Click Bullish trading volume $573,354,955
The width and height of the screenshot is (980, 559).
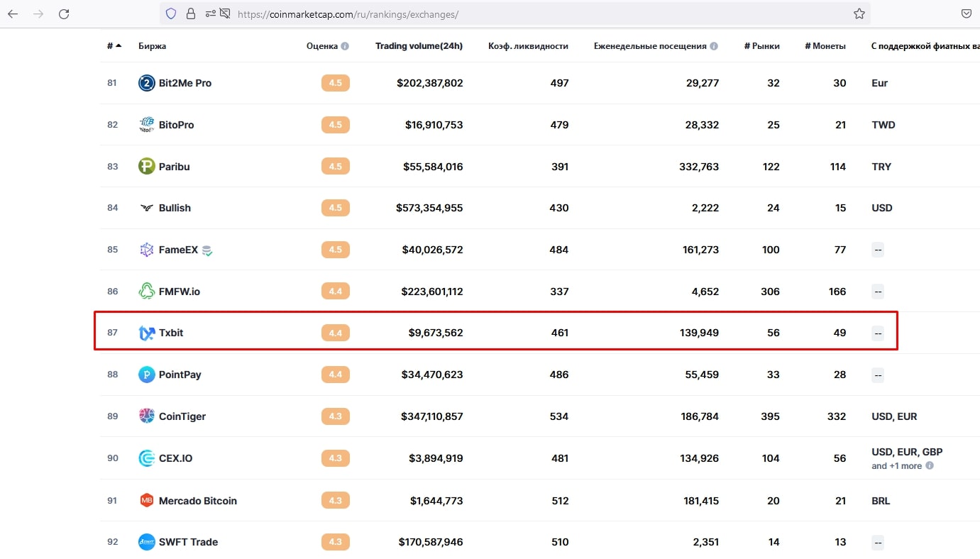tap(429, 208)
